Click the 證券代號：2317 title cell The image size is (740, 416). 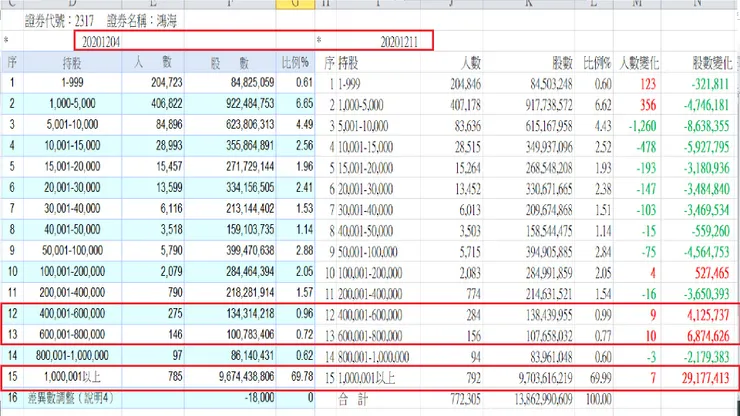pos(59,21)
